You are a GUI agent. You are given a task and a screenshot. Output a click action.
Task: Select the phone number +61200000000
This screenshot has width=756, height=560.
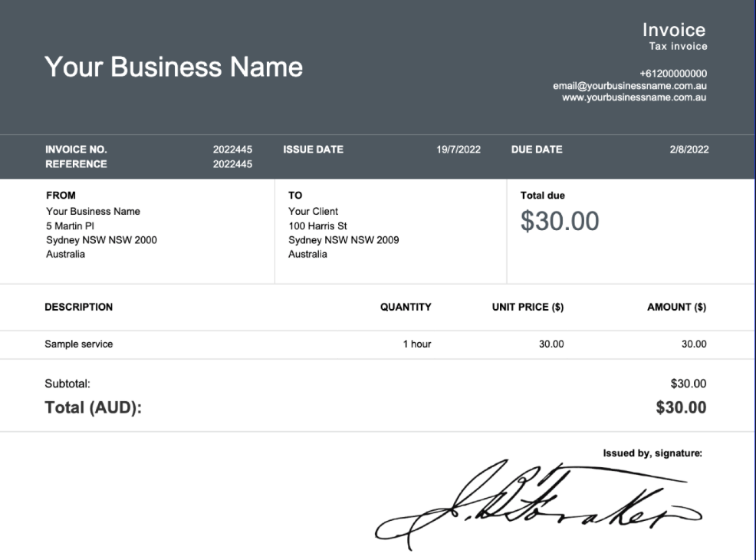point(673,74)
